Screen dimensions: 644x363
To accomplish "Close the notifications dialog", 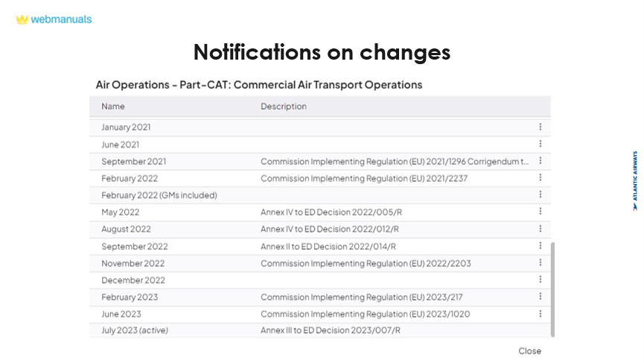I will 530,351.
